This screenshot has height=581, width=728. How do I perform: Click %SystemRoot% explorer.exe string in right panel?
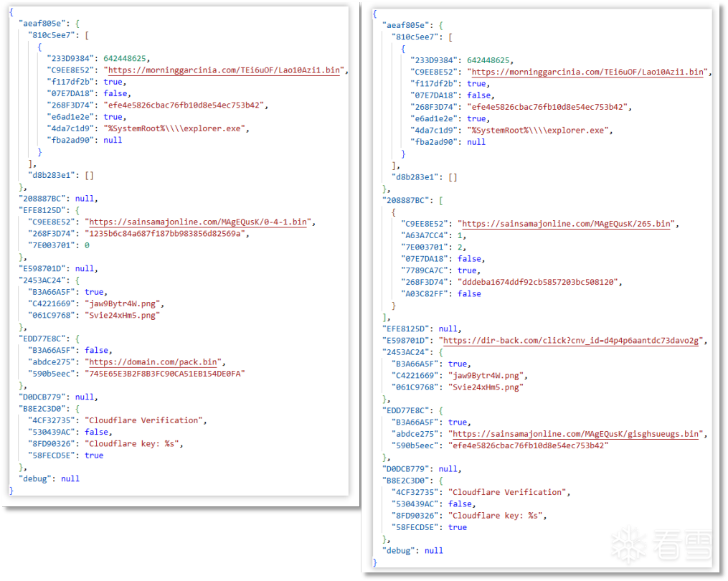(538, 131)
